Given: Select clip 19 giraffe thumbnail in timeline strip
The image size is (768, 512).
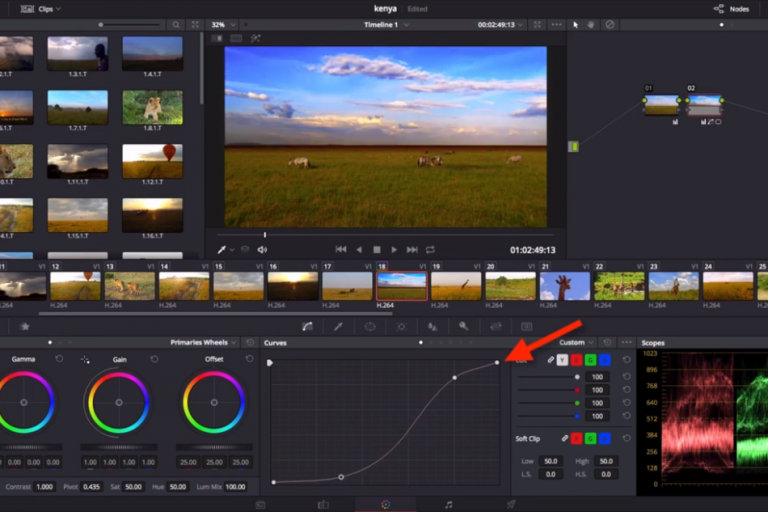Looking at the screenshot, I should [456, 286].
